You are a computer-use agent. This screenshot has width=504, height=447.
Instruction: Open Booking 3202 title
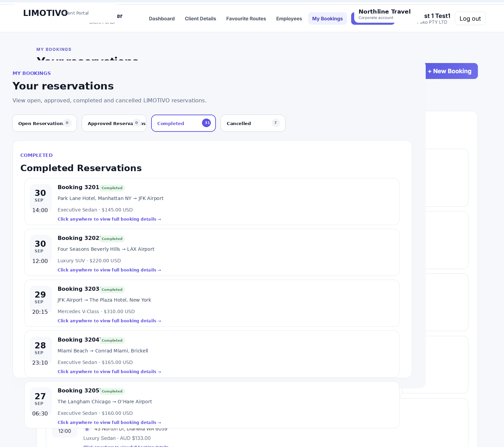[x=78, y=238]
